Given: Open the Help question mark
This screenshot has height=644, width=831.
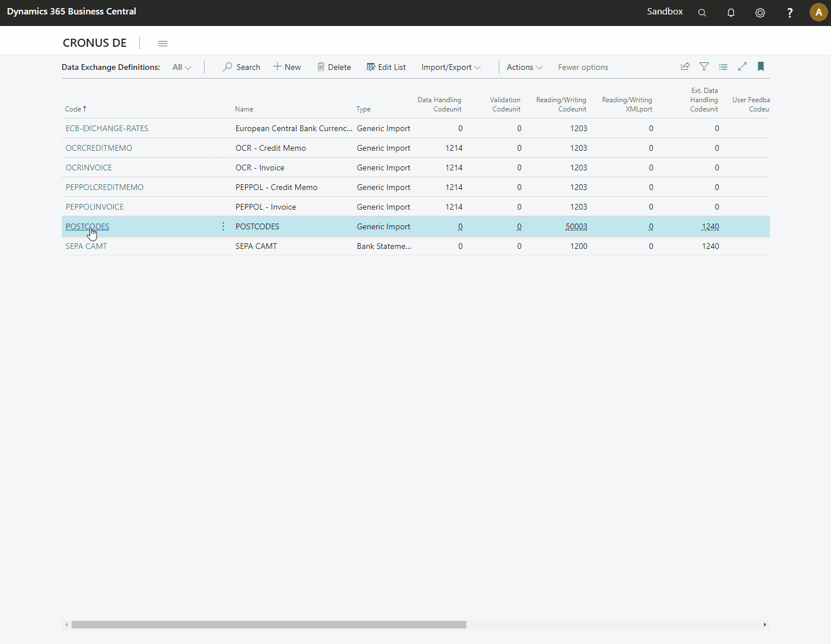Looking at the screenshot, I should coord(789,13).
